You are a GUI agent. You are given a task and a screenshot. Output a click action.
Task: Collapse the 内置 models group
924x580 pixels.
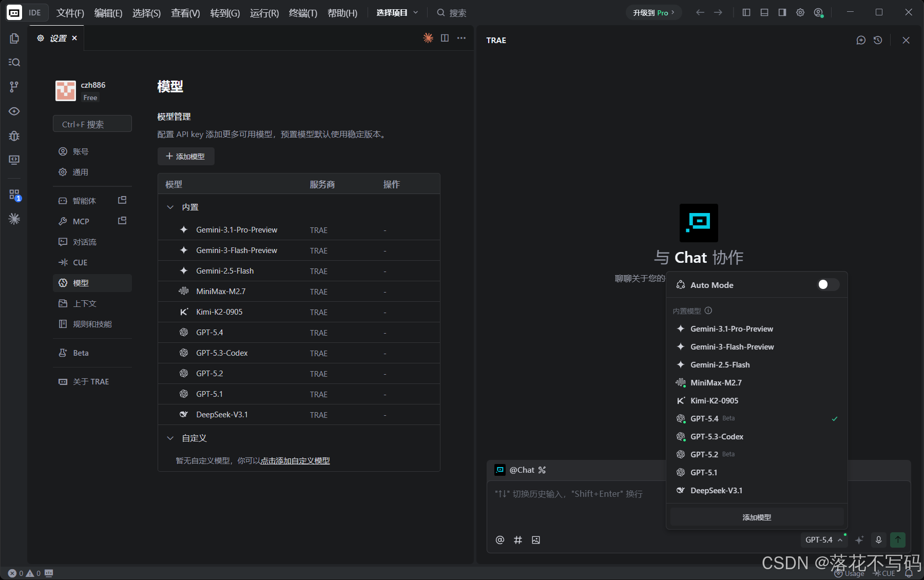170,207
